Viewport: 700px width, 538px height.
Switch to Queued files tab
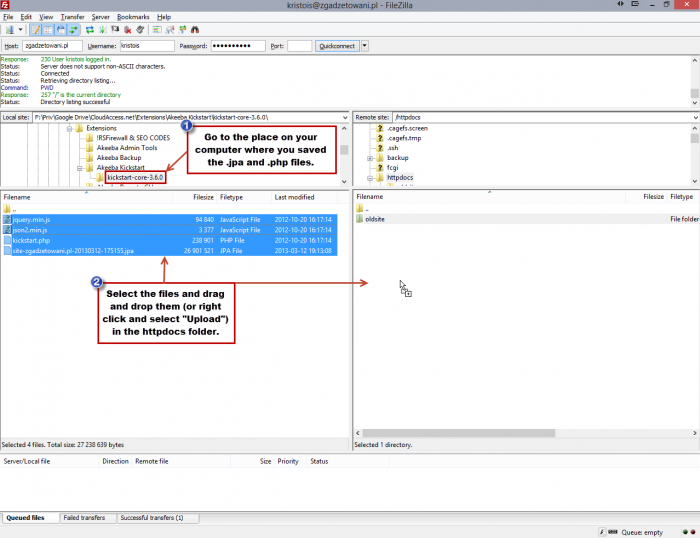point(25,518)
